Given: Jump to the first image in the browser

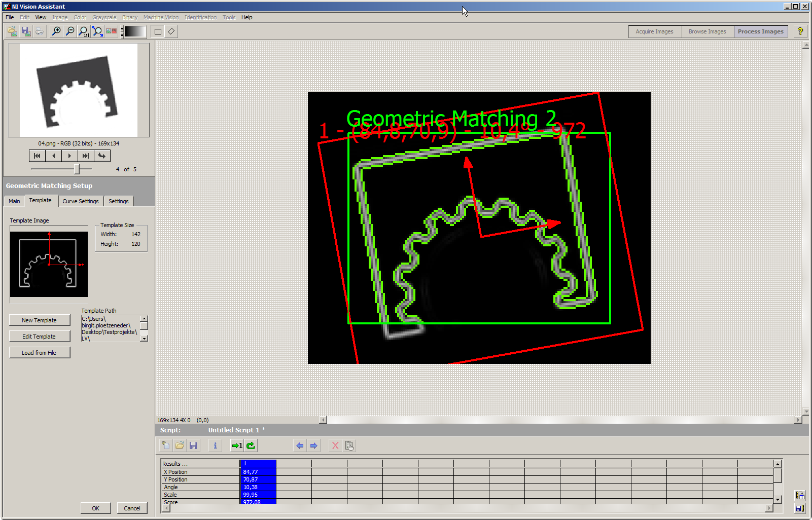Looking at the screenshot, I should [x=37, y=156].
